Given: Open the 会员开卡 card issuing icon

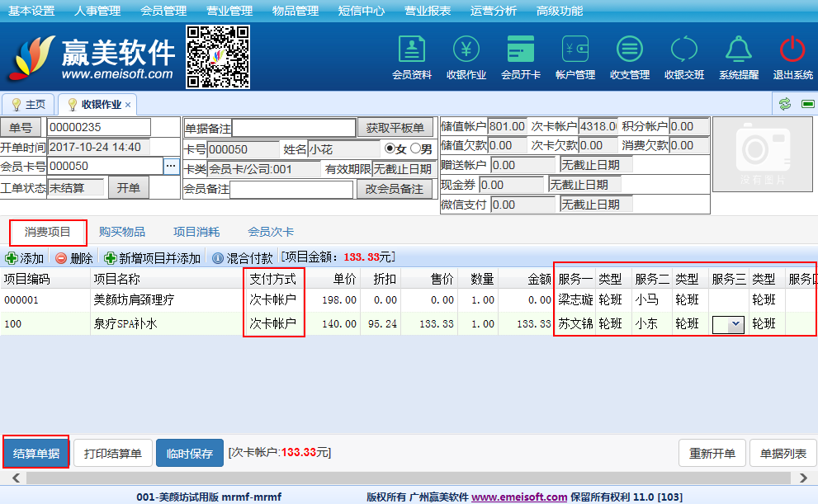Looking at the screenshot, I should [x=521, y=56].
